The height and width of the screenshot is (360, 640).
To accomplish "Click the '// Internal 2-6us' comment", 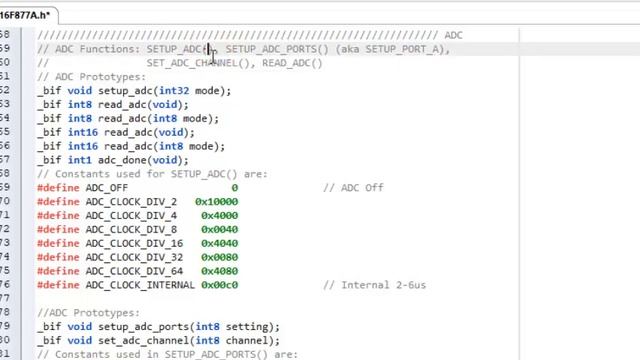I will click(x=374, y=285).
